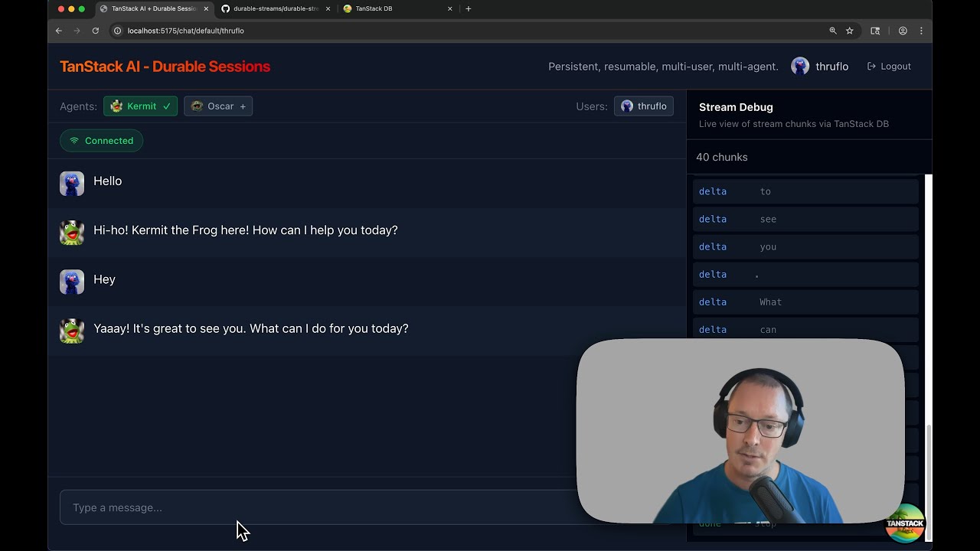Open the Chrome profile icon
980x551 pixels.
point(903,31)
